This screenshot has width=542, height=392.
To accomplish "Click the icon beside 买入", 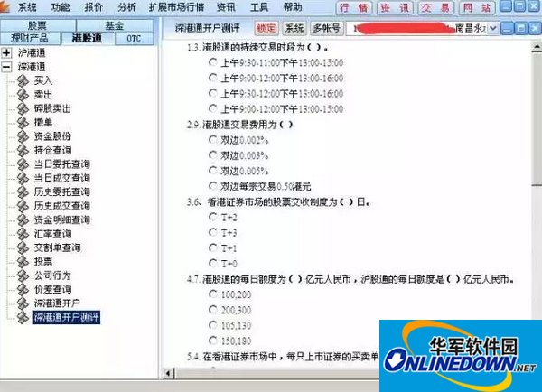I will click(x=23, y=80).
